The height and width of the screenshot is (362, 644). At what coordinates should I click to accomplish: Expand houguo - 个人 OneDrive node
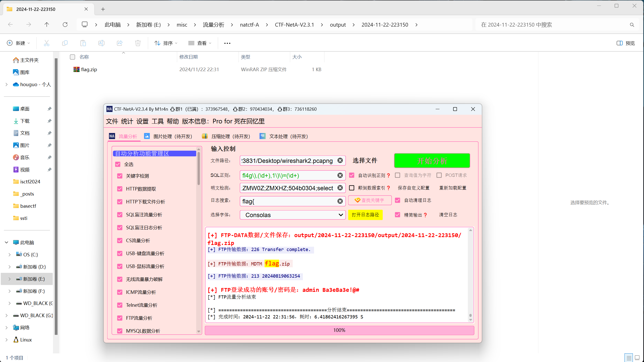click(x=7, y=85)
